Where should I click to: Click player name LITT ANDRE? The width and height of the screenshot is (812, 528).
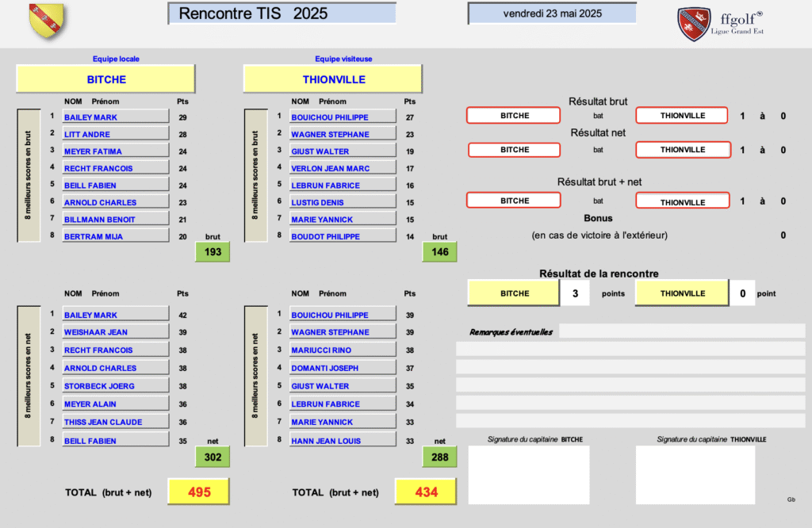coord(115,135)
